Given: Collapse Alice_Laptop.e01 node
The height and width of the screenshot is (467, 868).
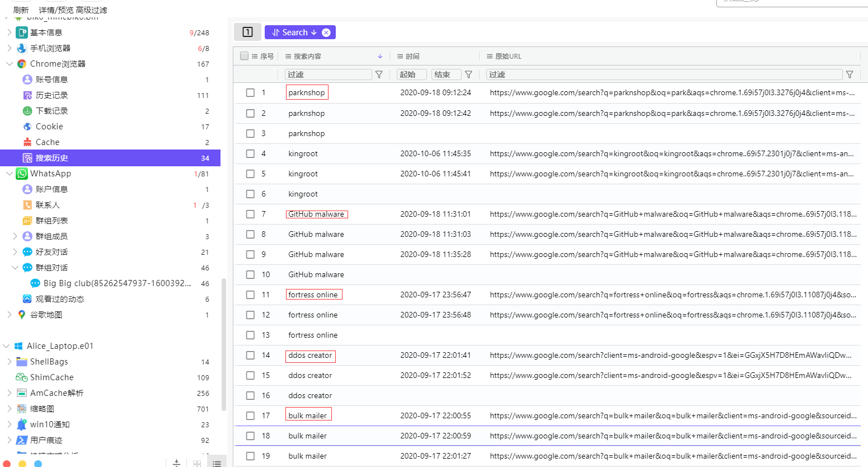Looking at the screenshot, I should point(6,346).
